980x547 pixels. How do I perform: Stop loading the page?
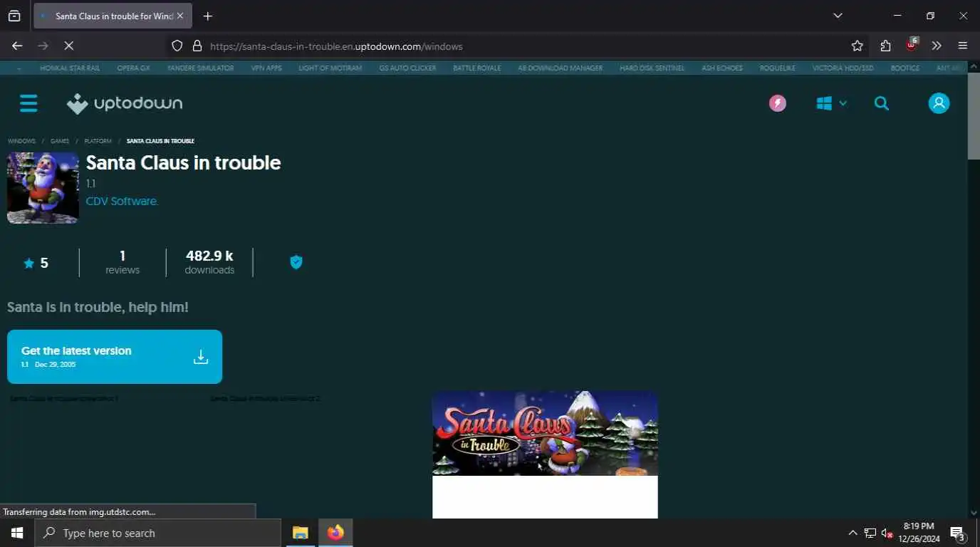coord(68,46)
